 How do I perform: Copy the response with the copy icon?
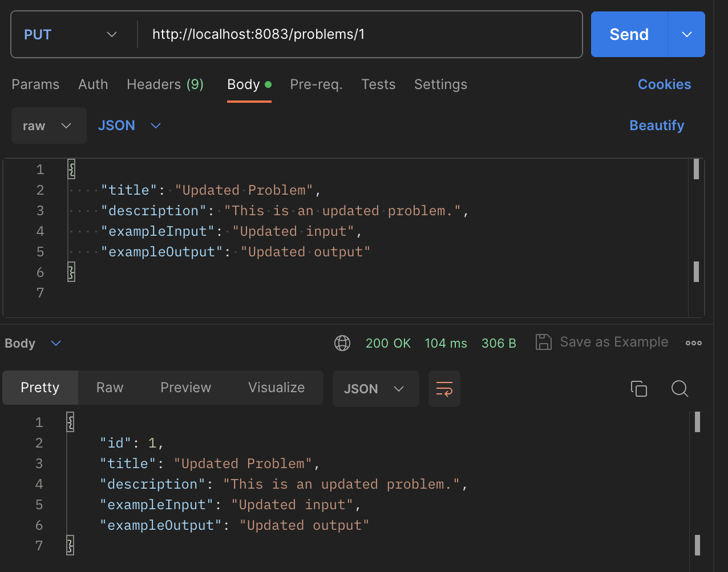pos(639,389)
